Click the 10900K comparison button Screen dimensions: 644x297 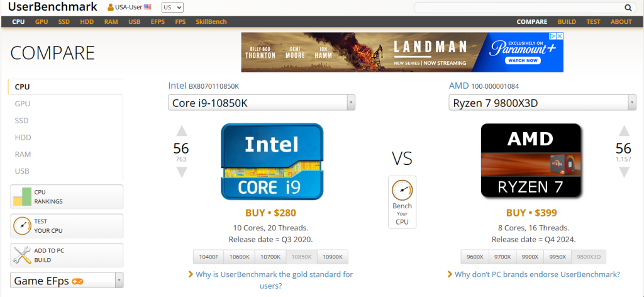click(x=332, y=257)
